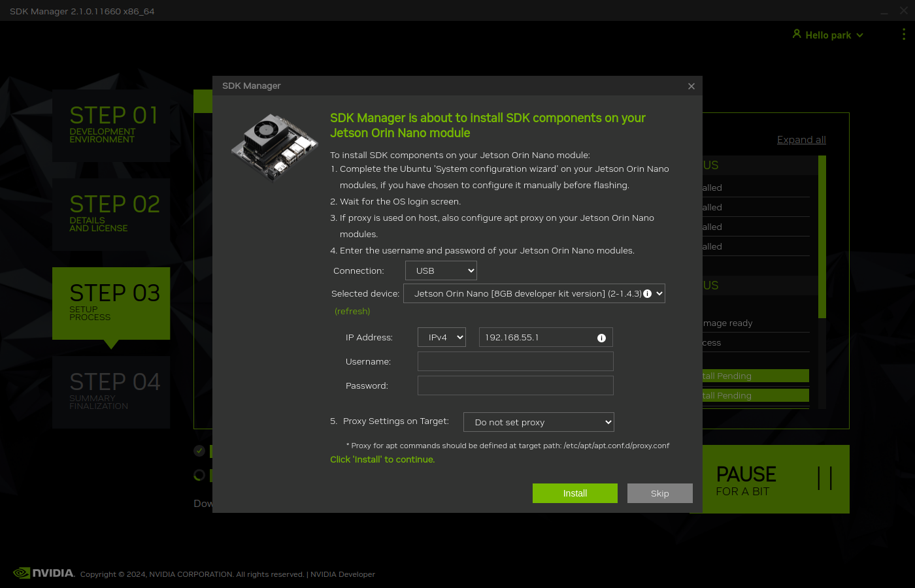Click the info icon in IP address field
The image size is (915, 588).
click(x=601, y=338)
